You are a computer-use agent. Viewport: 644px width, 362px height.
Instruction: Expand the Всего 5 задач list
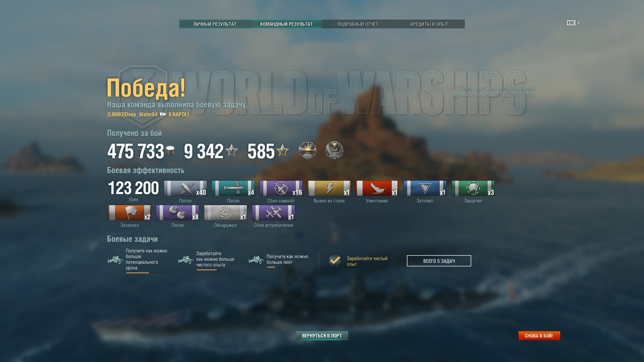pyautogui.click(x=439, y=261)
